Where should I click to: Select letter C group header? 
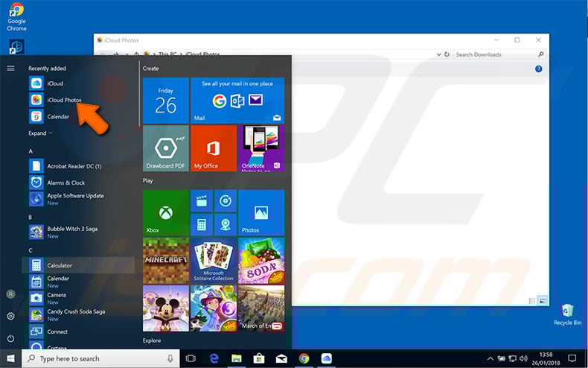point(31,250)
